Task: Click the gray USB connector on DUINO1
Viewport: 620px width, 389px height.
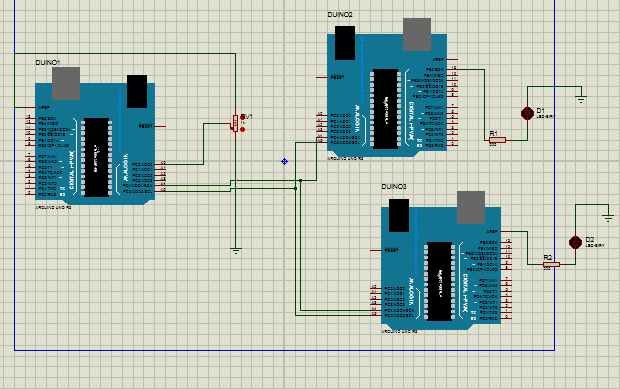Action: 66,83
